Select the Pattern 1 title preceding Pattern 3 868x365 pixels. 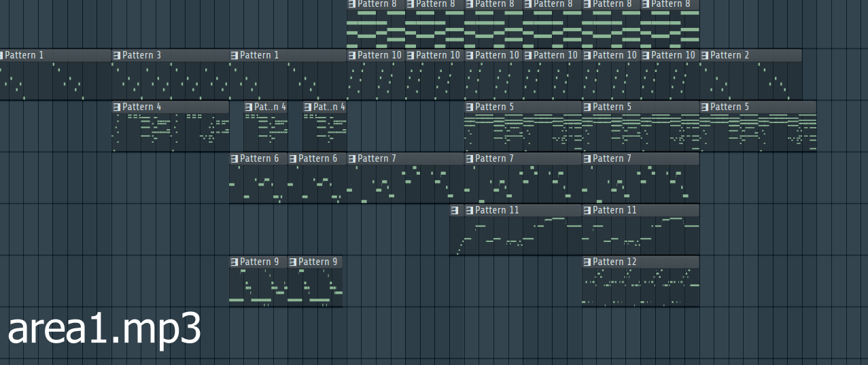(x=24, y=55)
